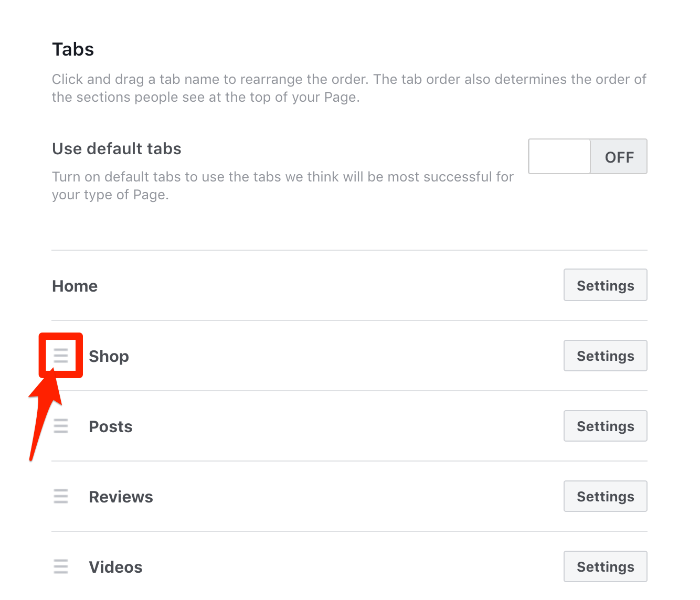Click the drag handle icon beside Posts
This screenshot has height=600, width=700.
coord(61,426)
